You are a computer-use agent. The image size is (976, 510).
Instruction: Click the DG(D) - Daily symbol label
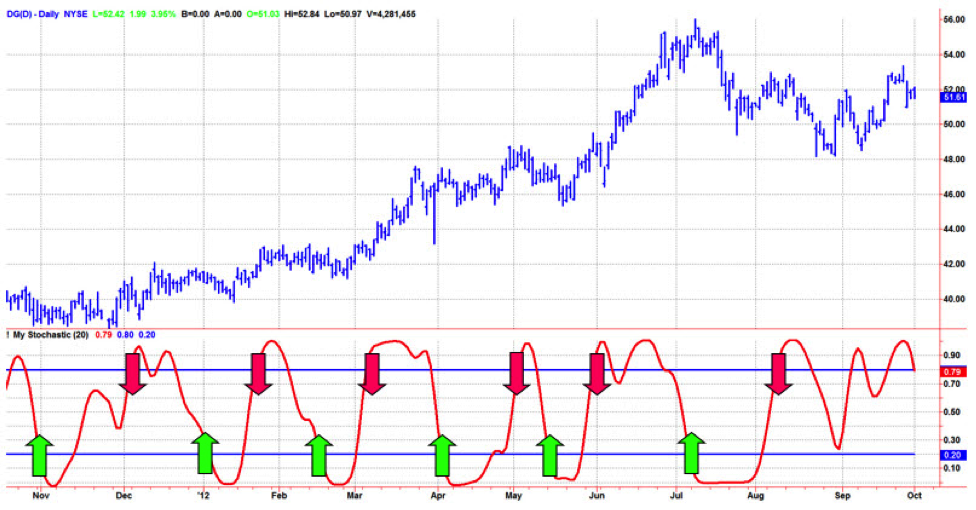tap(32, 14)
